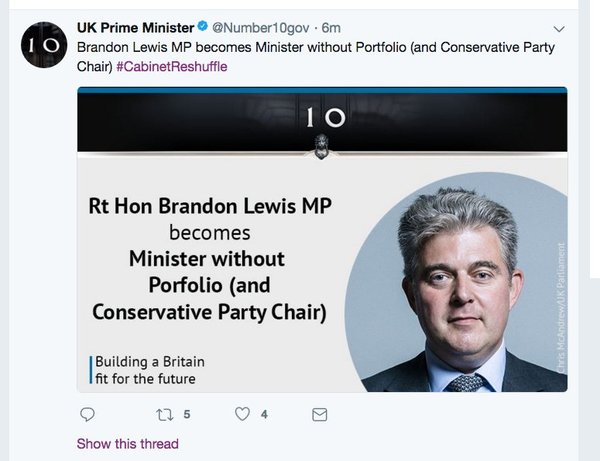Click the reply speech bubble icon
The height and width of the screenshot is (461, 600).
(87, 413)
